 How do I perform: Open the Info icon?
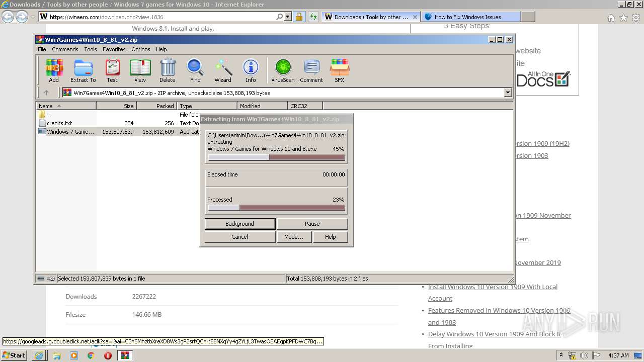coord(251,70)
